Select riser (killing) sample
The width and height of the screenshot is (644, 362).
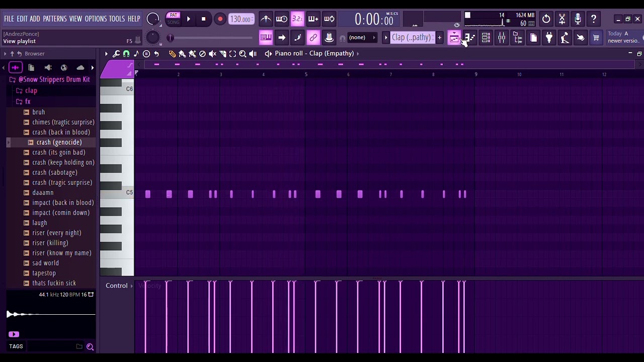click(x=50, y=243)
